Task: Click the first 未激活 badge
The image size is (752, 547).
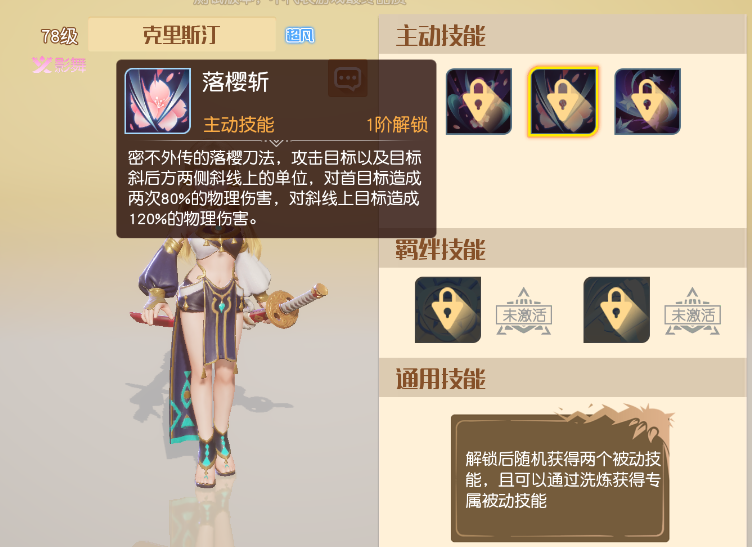Action: [x=524, y=312]
